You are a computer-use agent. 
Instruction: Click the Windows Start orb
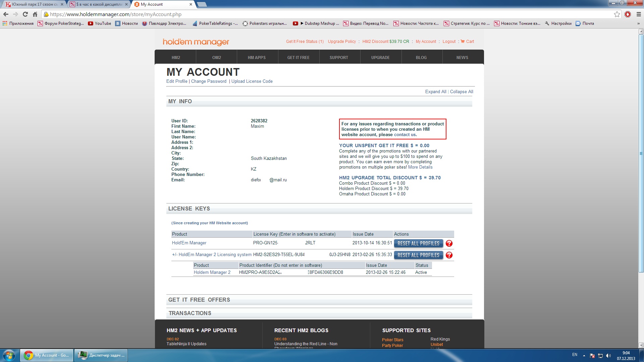9,355
